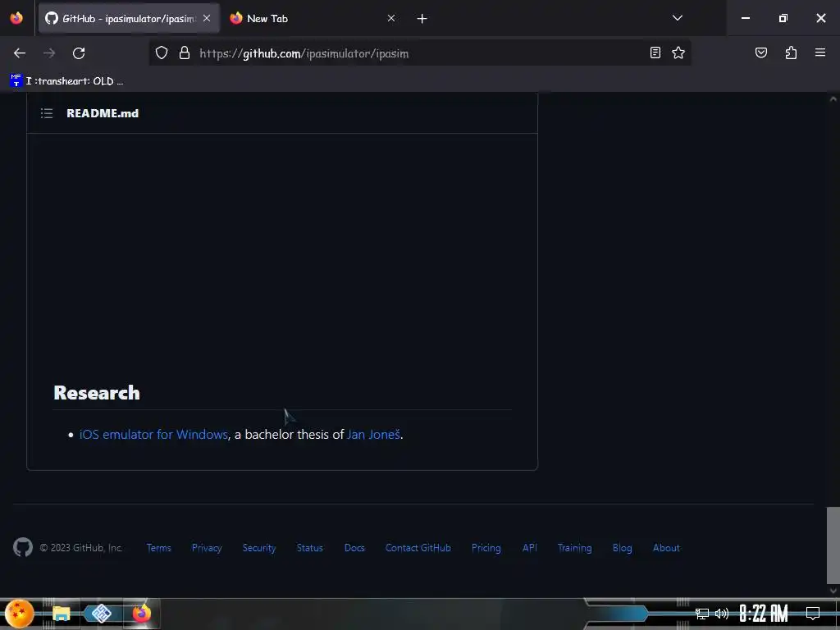View site security padlock info
The width and height of the screenshot is (840, 630).
pos(185,53)
